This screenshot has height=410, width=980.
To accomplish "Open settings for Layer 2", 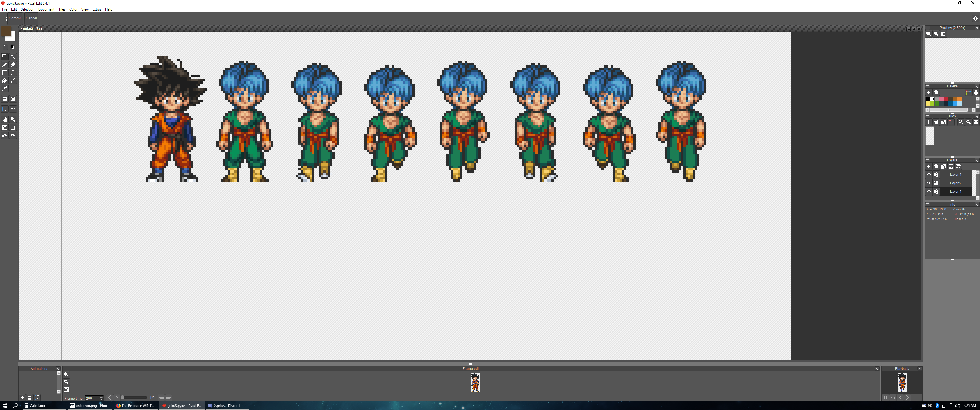I will click(x=936, y=183).
